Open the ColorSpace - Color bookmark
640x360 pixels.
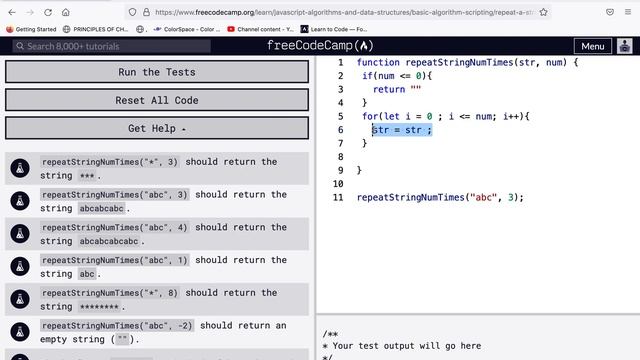pyautogui.click(x=187, y=29)
